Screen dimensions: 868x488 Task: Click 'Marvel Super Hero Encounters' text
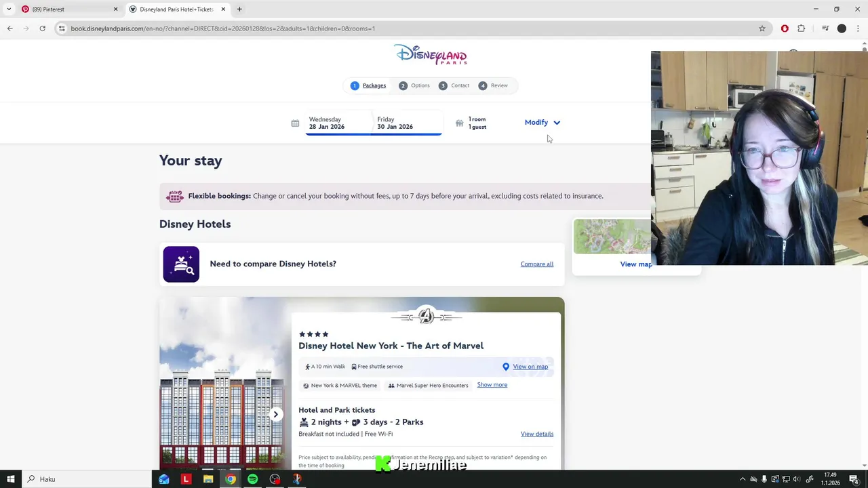[432, 386]
